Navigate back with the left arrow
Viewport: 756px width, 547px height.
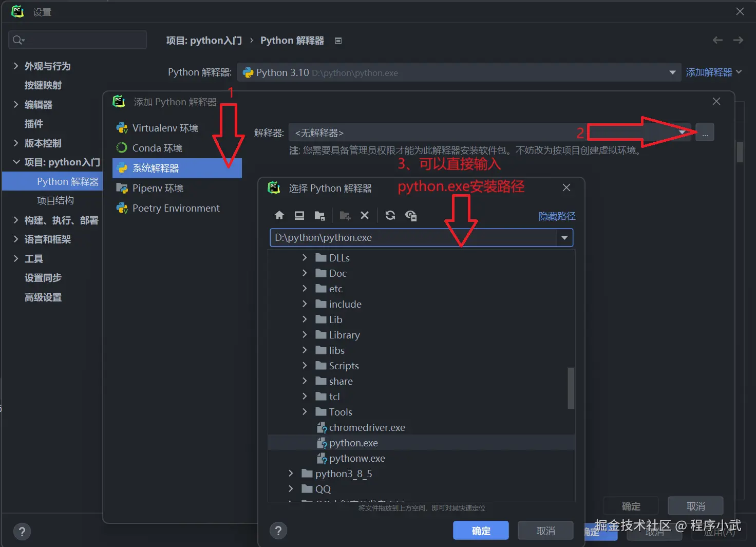coord(717,40)
